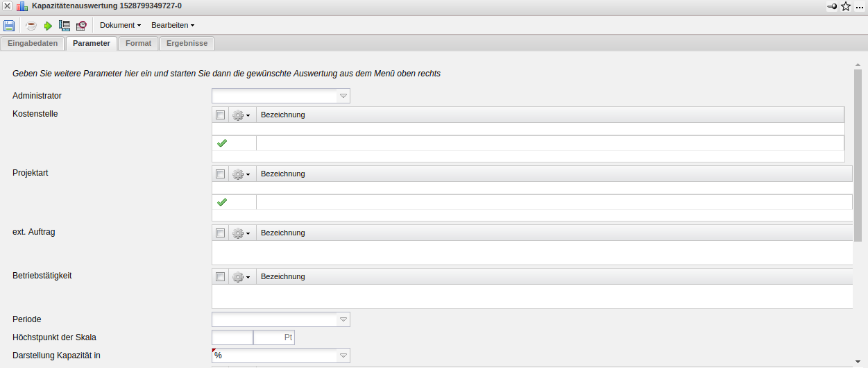868x368 pixels.
Task: Switch to the Ergebnisse tab
Action: pyautogui.click(x=187, y=43)
